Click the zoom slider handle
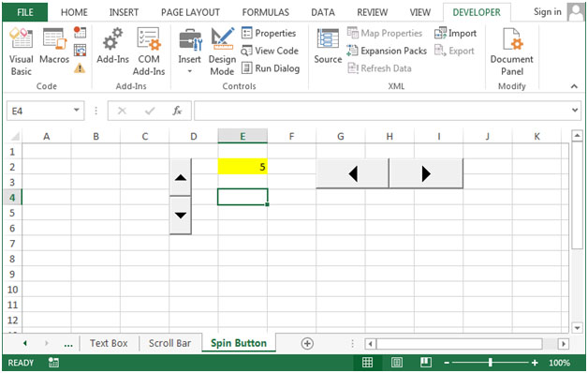 click(490, 363)
